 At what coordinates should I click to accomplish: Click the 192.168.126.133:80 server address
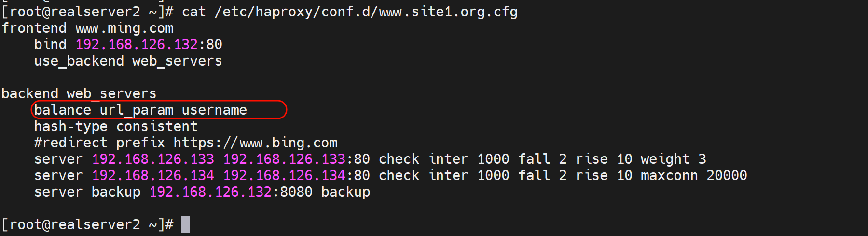pos(296,159)
